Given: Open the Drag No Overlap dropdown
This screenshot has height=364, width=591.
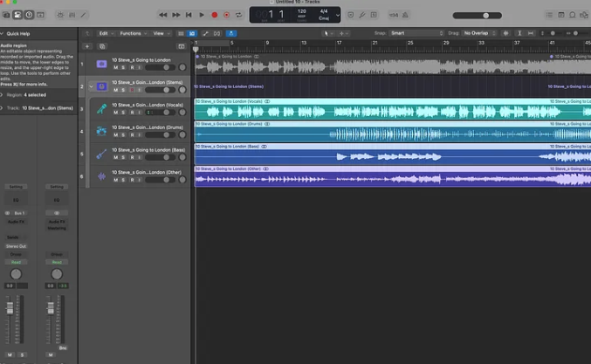Looking at the screenshot, I should click(479, 33).
